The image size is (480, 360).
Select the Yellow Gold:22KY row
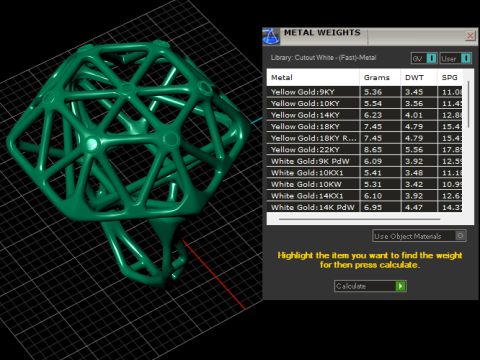(x=364, y=150)
